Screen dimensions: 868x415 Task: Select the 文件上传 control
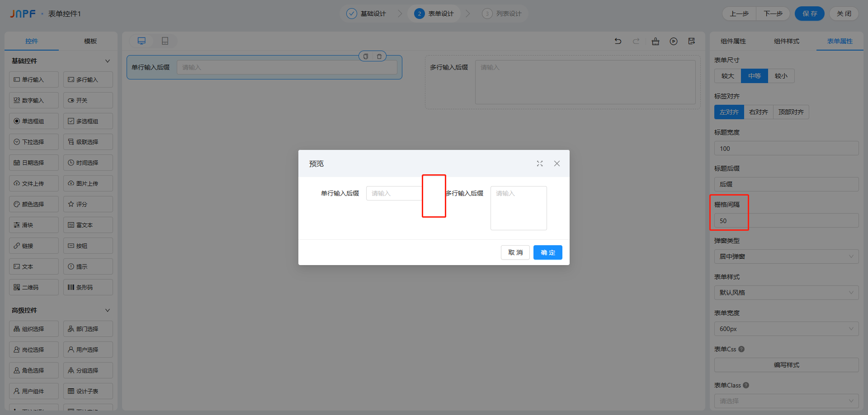pyautogui.click(x=34, y=183)
